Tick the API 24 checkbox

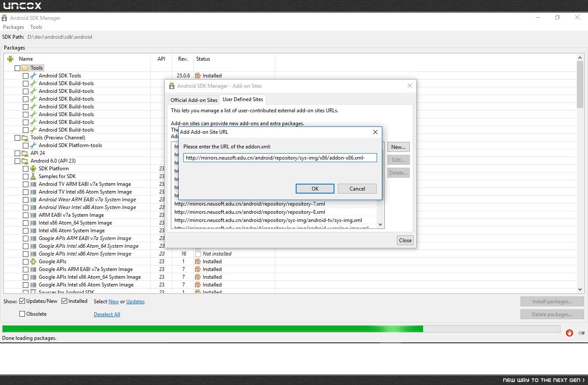click(x=17, y=153)
